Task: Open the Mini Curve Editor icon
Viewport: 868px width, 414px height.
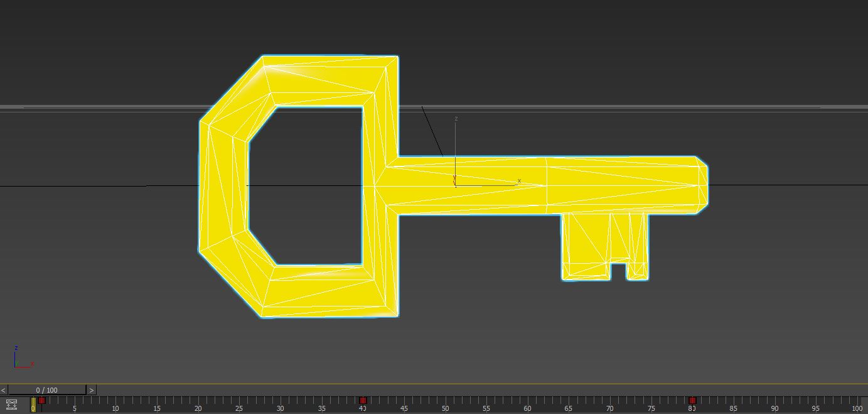Action: coord(11,405)
